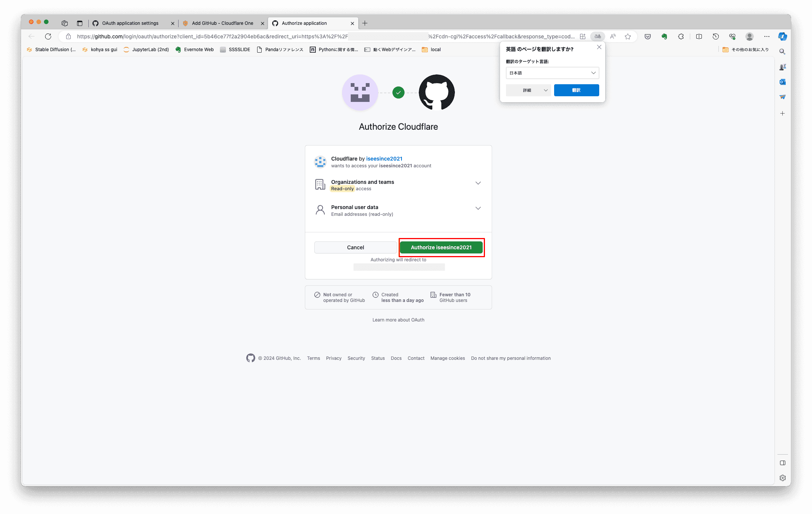The image size is (812, 514).
Task: Open the 詳細 dropdown in translate popup
Action: click(x=528, y=90)
